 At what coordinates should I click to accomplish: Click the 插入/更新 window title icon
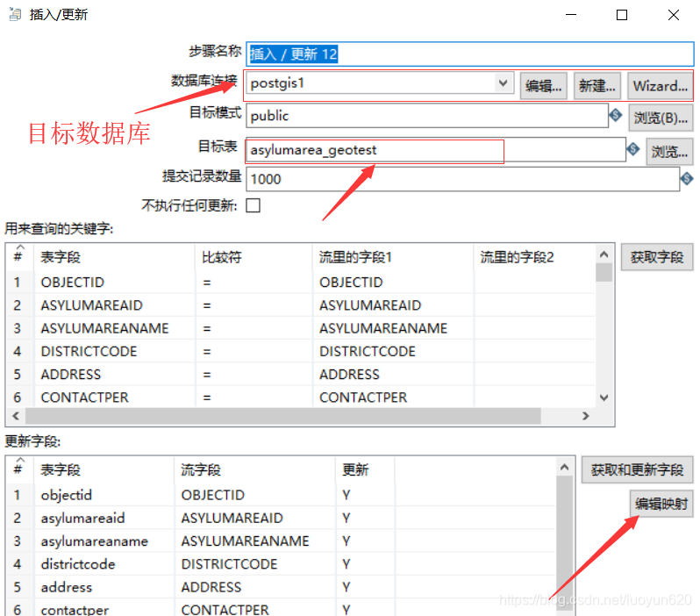click(x=15, y=15)
